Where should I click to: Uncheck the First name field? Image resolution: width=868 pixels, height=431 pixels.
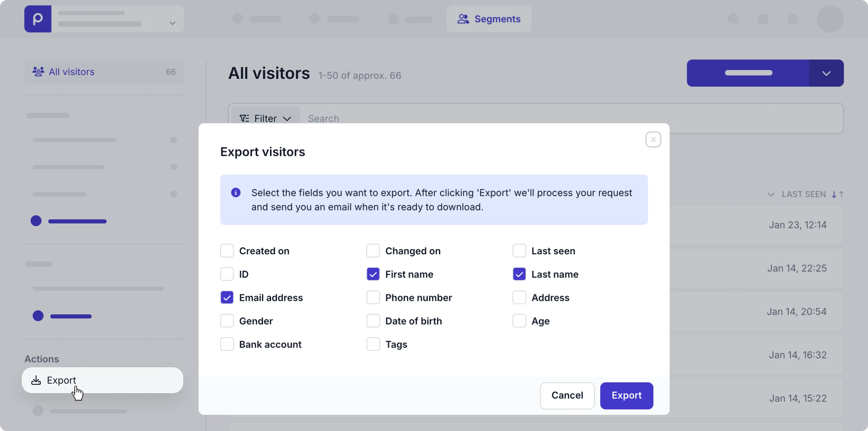(373, 274)
